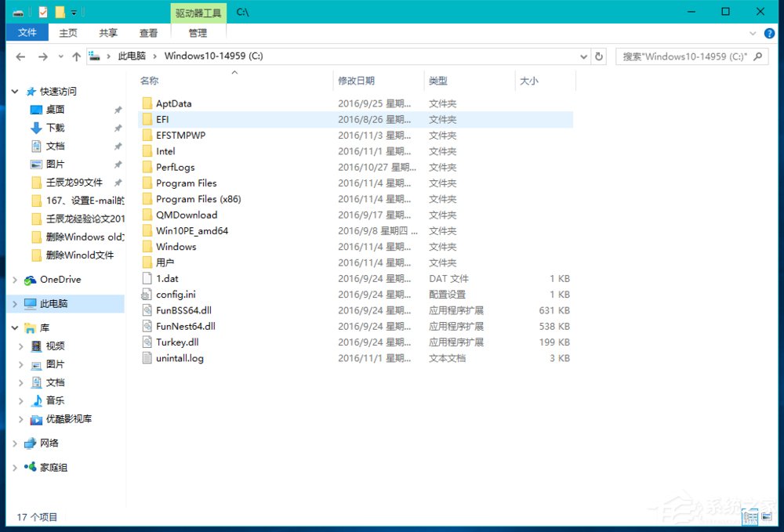Open the Properties icon on the quick access toolbar
Screen dimensions: 784x532
click(42, 11)
